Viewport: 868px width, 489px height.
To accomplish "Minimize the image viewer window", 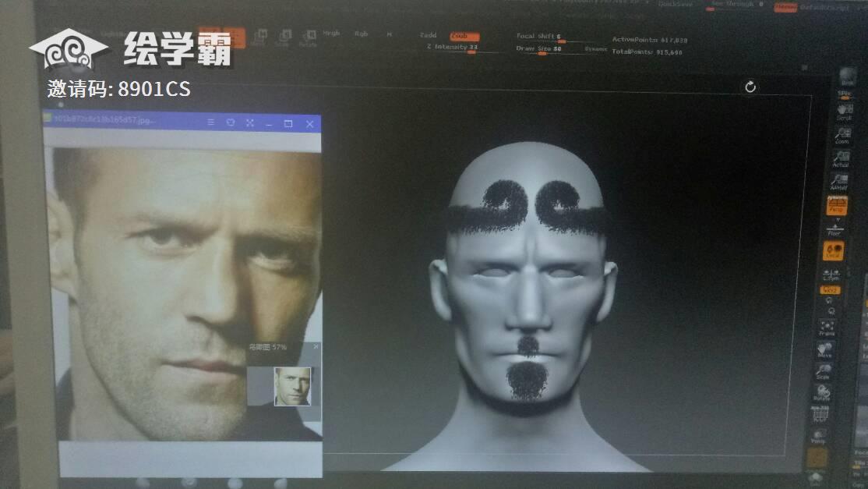I will pos(269,124).
